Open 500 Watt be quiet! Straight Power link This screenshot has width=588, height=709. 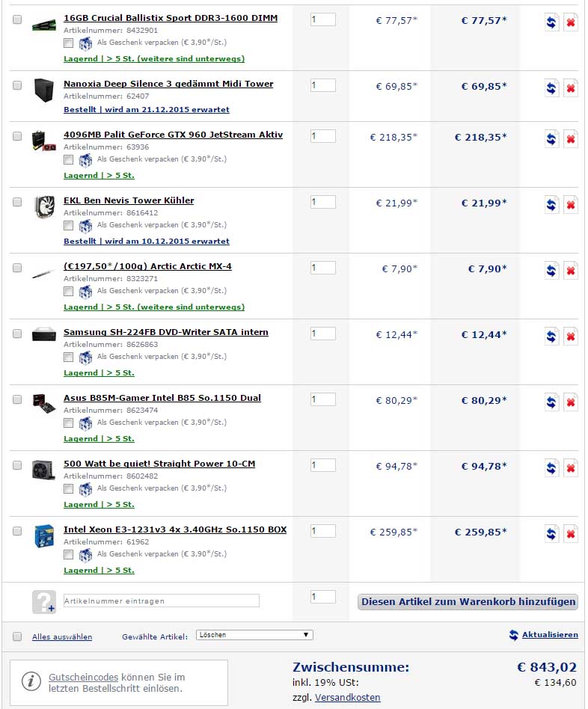pyautogui.click(x=159, y=464)
